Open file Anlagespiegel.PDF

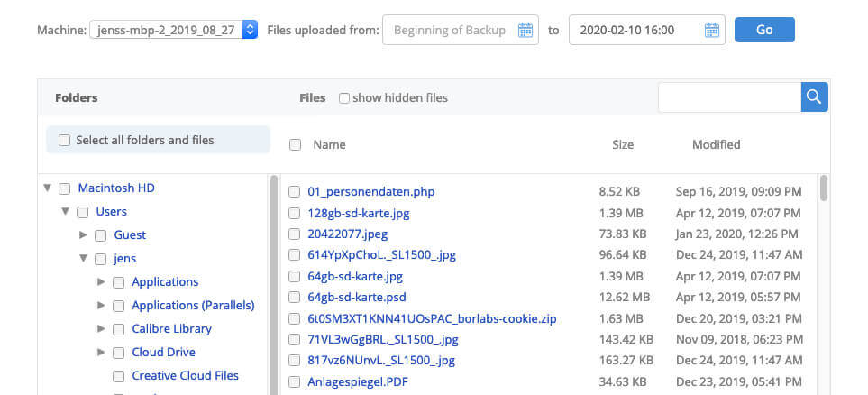click(346, 381)
